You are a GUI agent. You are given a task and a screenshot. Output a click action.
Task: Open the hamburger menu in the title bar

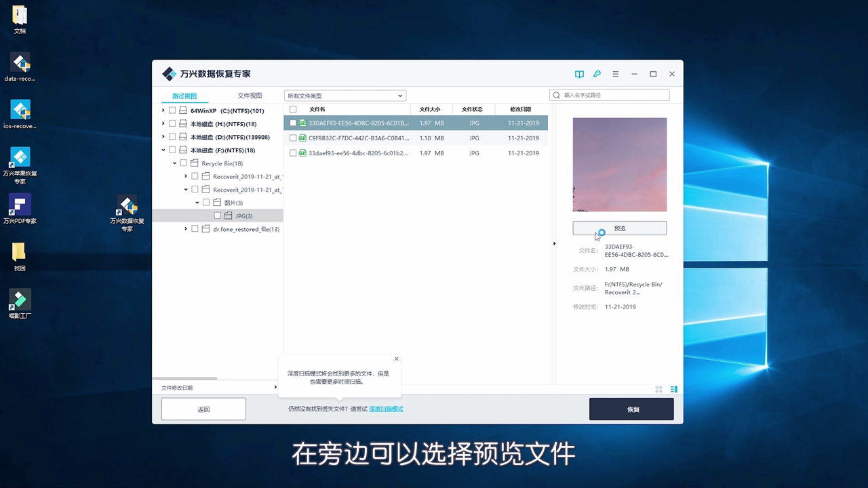pyautogui.click(x=615, y=73)
